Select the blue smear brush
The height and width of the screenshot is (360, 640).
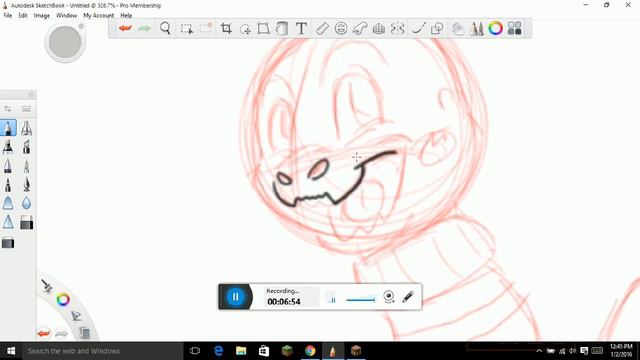pos(8,203)
